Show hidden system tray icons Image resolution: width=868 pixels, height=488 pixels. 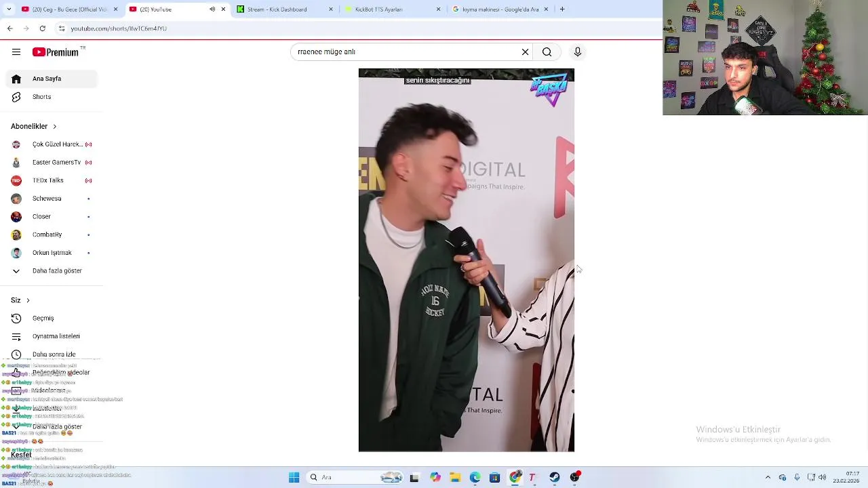coord(768,477)
